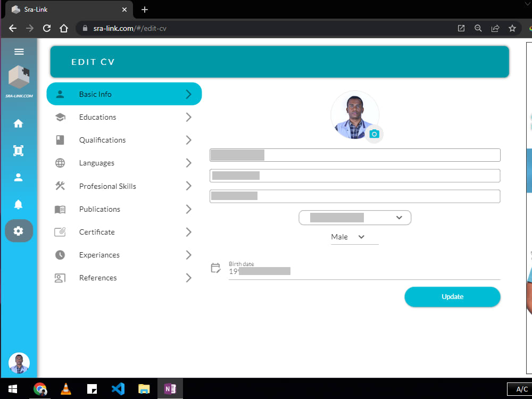The height and width of the screenshot is (399, 532).
Task: Open the Profesional Skills section
Action: click(x=124, y=186)
